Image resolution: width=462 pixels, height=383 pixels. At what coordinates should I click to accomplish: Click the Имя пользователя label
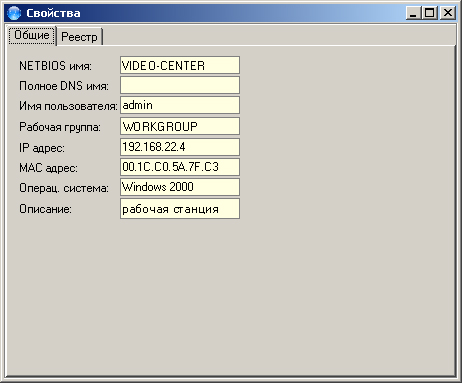coord(68,106)
